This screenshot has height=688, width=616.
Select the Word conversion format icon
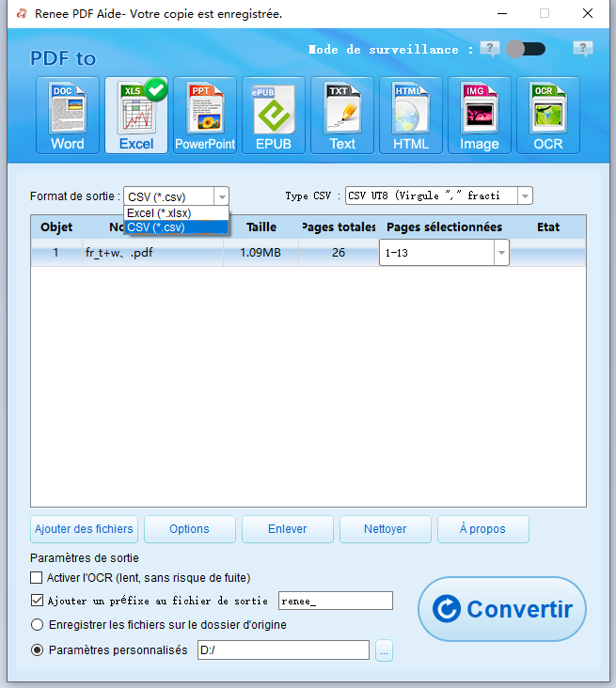click(x=68, y=116)
